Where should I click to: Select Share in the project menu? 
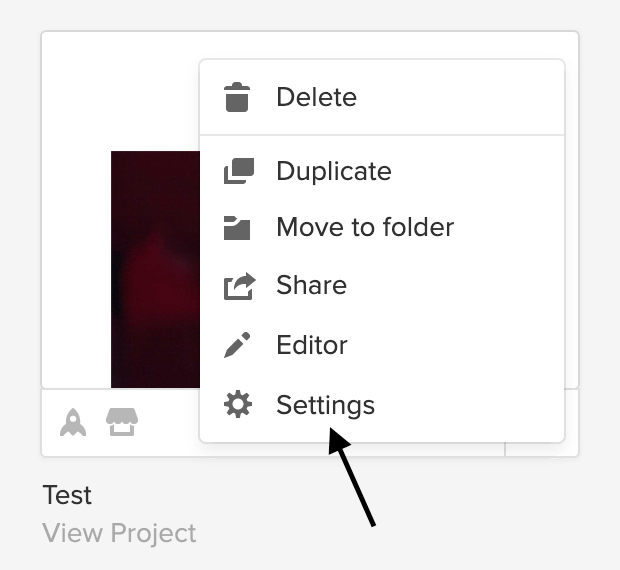(311, 287)
